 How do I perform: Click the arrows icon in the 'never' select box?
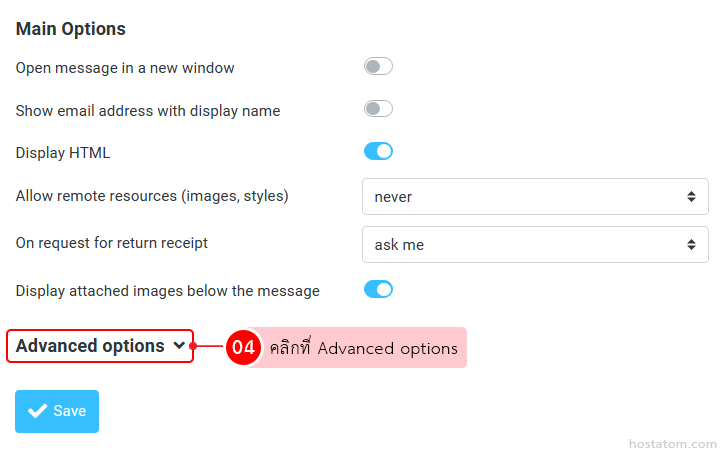[x=691, y=197]
